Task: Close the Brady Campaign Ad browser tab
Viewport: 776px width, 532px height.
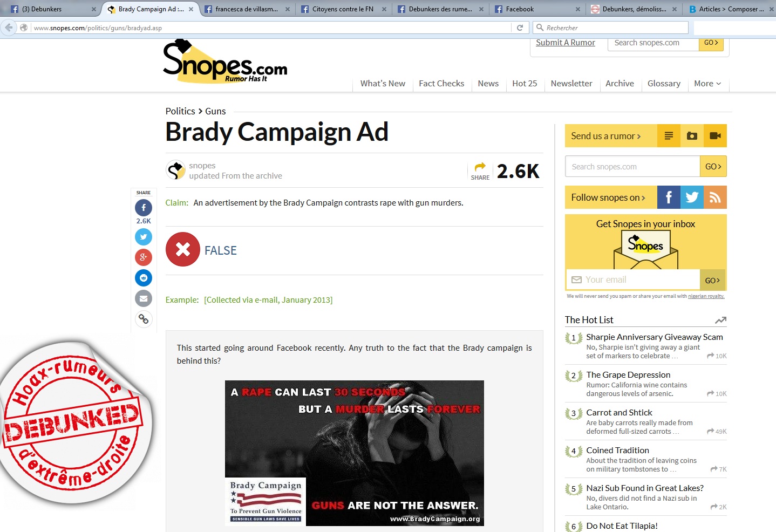Action: [x=191, y=9]
